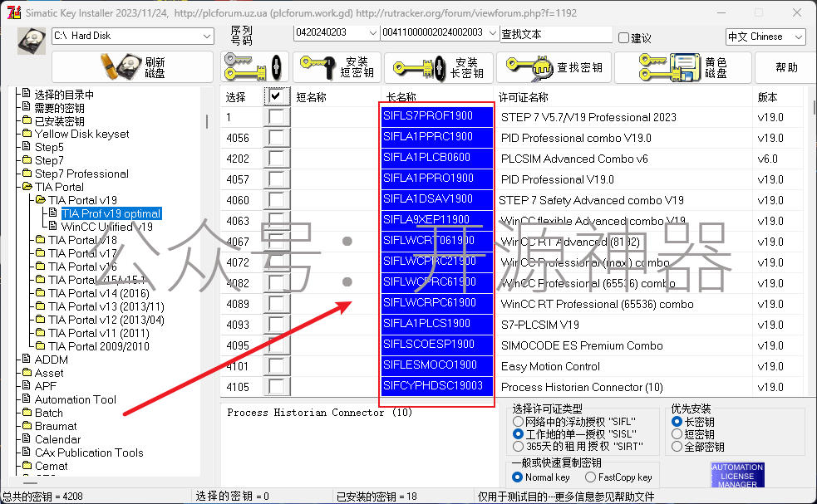Choose Normal key copy option
Screen dimensions: 817x504
(518, 477)
